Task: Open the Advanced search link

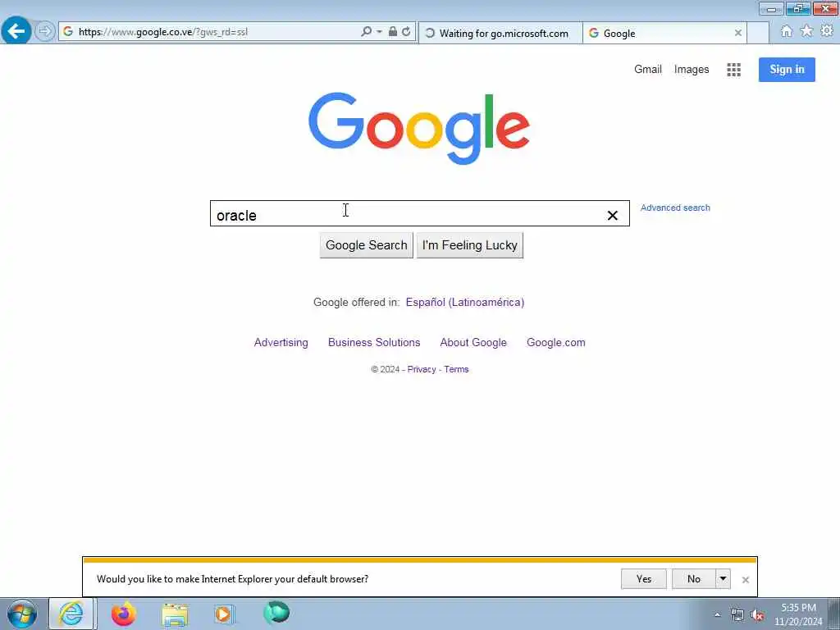Action: click(675, 208)
